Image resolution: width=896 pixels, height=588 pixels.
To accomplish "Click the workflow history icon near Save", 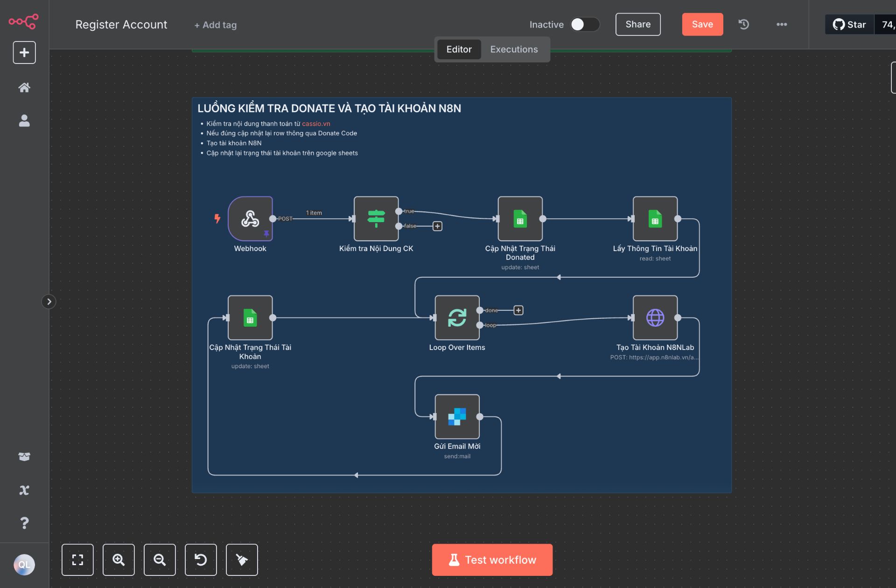I will (x=743, y=24).
